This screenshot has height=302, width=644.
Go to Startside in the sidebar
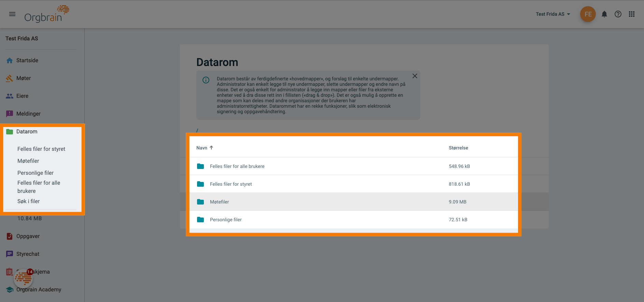pos(27,61)
